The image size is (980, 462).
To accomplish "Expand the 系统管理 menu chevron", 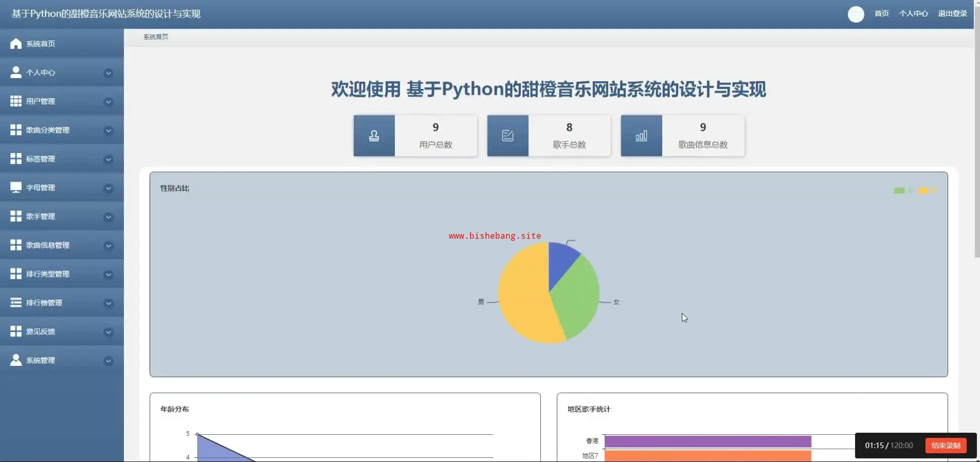I will 108,361.
